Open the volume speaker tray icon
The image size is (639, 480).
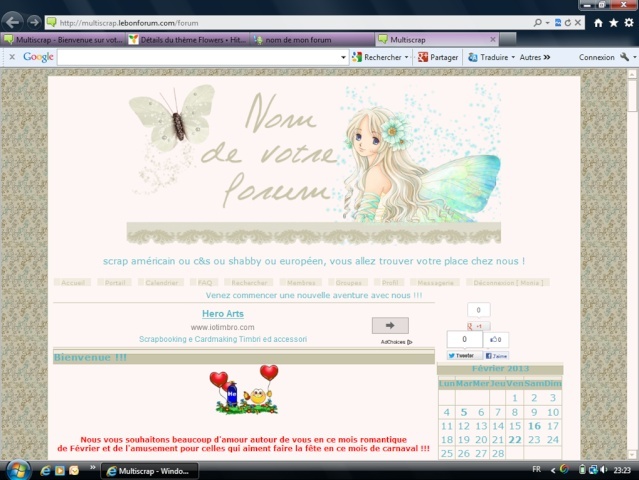pos(604,470)
